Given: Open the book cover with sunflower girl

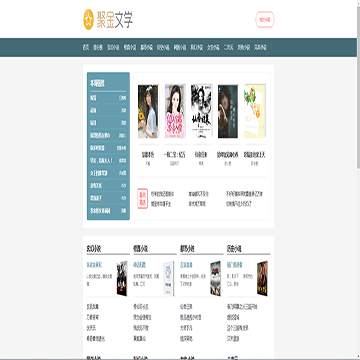Looking at the screenshot, I should coord(148,111).
